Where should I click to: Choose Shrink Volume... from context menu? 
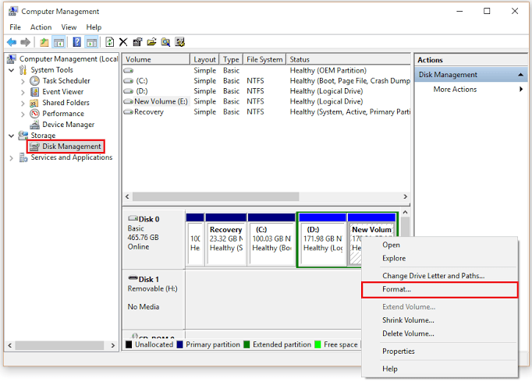click(440, 320)
